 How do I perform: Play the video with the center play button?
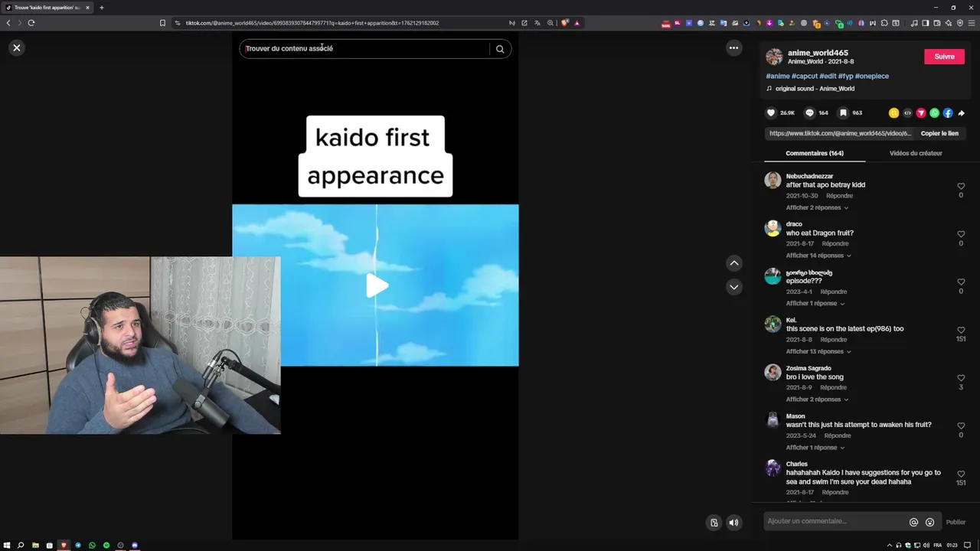[x=376, y=285]
